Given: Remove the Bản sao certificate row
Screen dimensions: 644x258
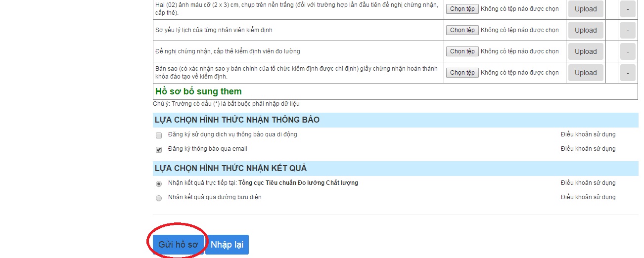Looking at the screenshot, I should (628, 73).
